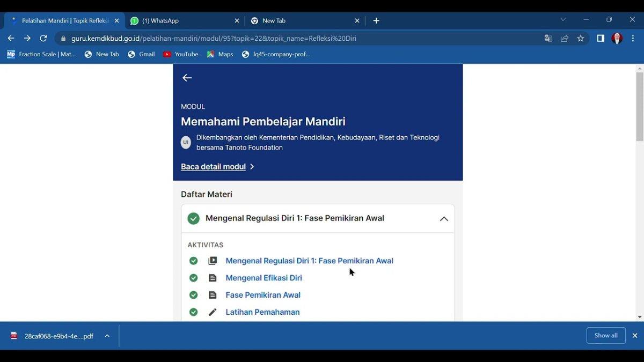Open the Baca detail modul link
Viewport: 644px width, 362px height.
[x=214, y=167]
